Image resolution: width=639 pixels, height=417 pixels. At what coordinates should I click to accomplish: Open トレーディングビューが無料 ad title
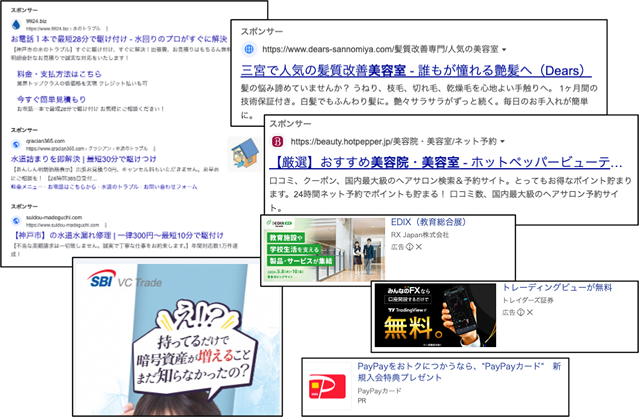pos(557,288)
